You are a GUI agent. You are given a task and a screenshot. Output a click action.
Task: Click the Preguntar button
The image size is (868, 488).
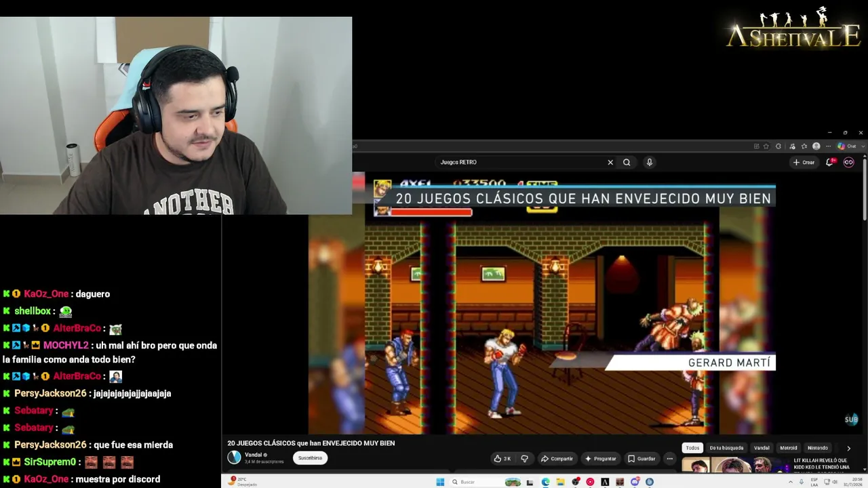pos(600,459)
